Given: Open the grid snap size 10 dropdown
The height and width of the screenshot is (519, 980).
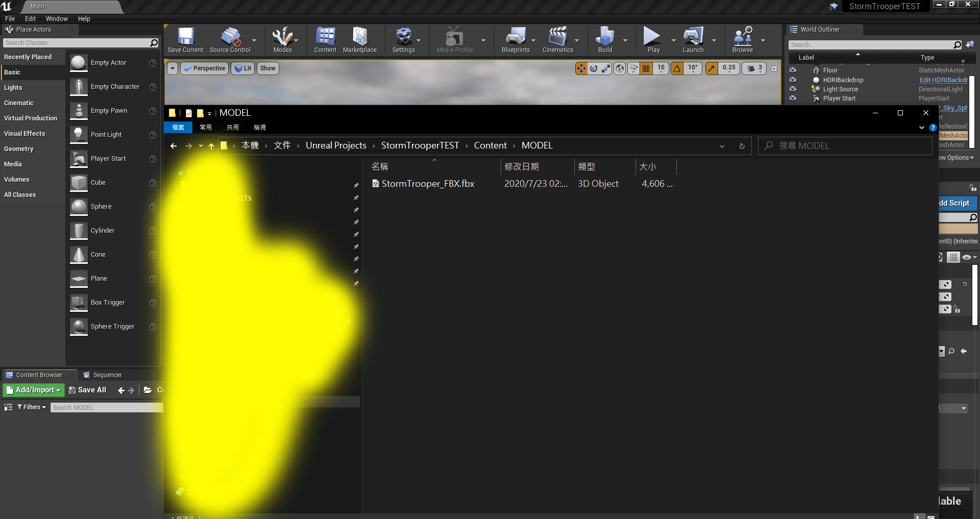Looking at the screenshot, I should pos(661,68).
